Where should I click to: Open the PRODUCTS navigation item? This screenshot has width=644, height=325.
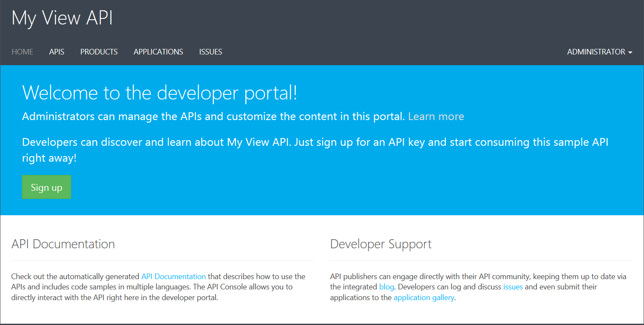[x=99, y=52]
